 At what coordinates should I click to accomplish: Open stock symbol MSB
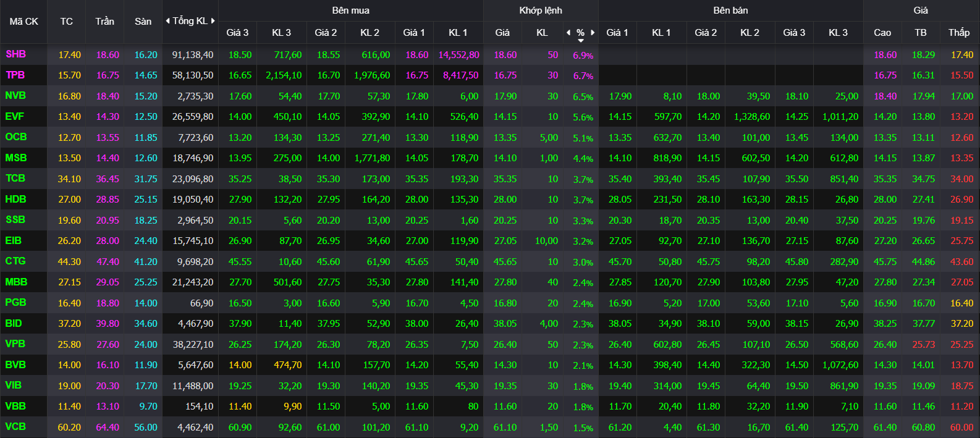click(x=16, y=158)
